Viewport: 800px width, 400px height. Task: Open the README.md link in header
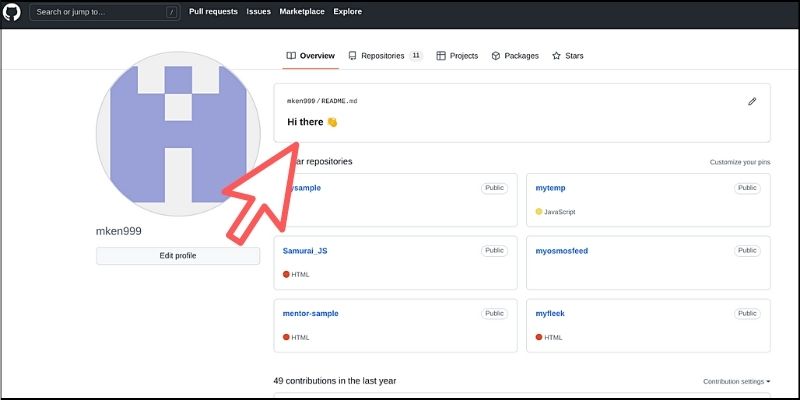[339, 101]
